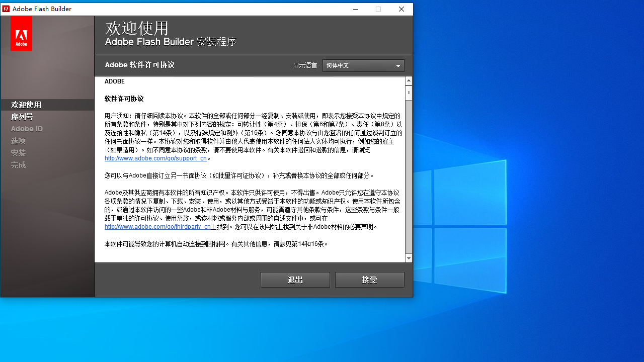Select the 欢迎使用 step in the sidebar
Image resolution: width=644 pixels, height=362 pixels.
click(26, 105)
